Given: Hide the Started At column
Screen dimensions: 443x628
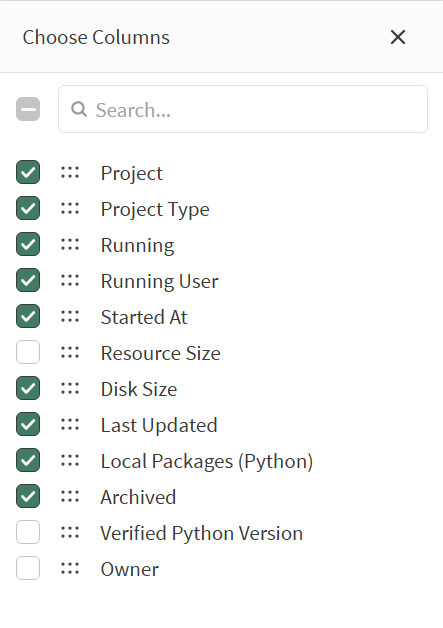Looking at the screenshot, I should click(x=28, y=316).
